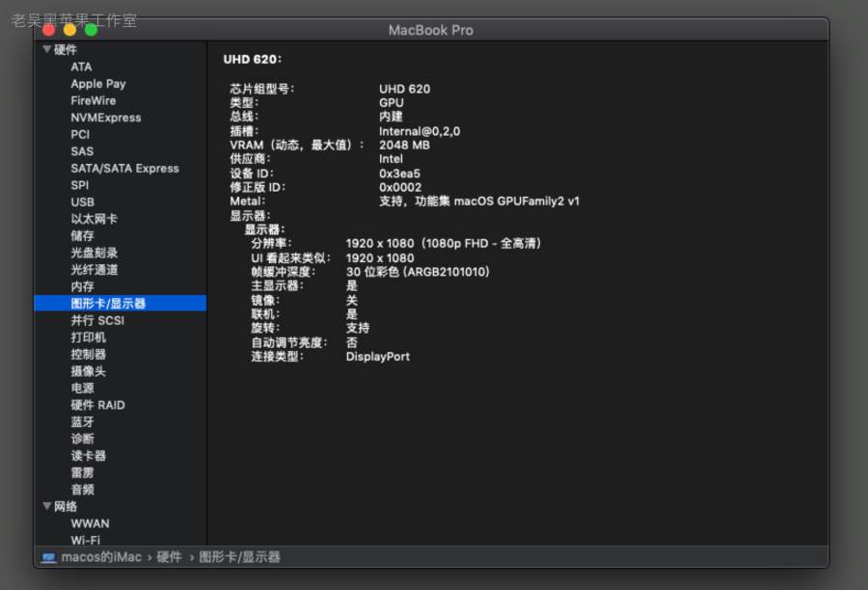The height and width of the screenshot is (590, 868).
Task: Select 控制器 in the hardware list
Action: click(x=88, y=354)
